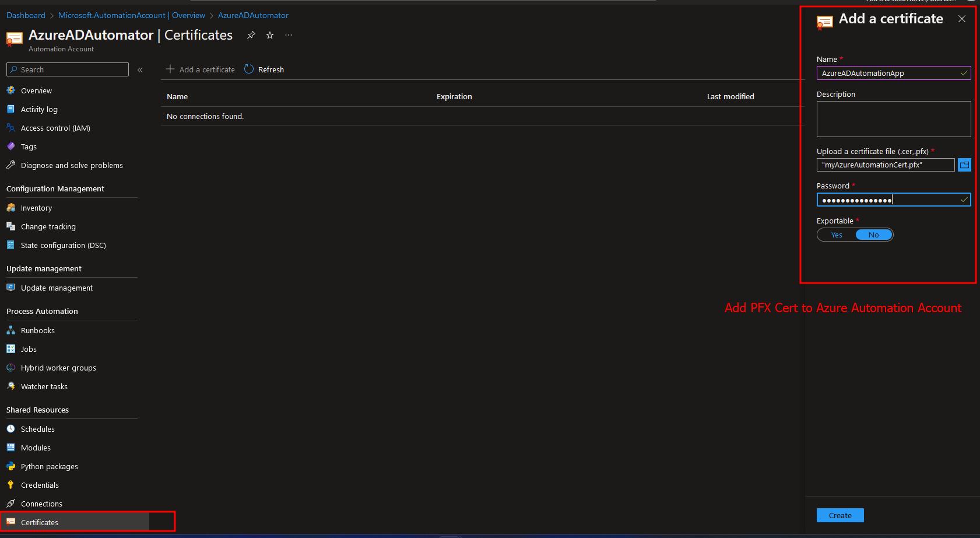Open Credentials in the sidebar
Viewport: 980px width, 538px height.
click(x=40, y=485)
